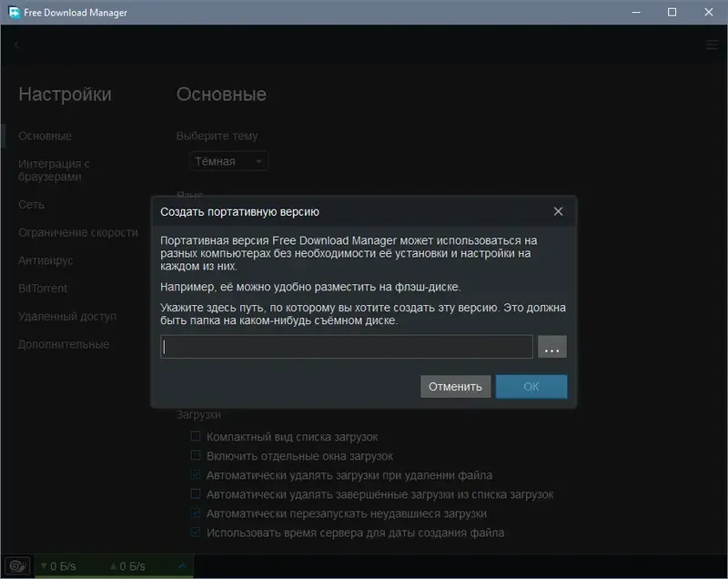Click the Отменить button

[455, 387]
